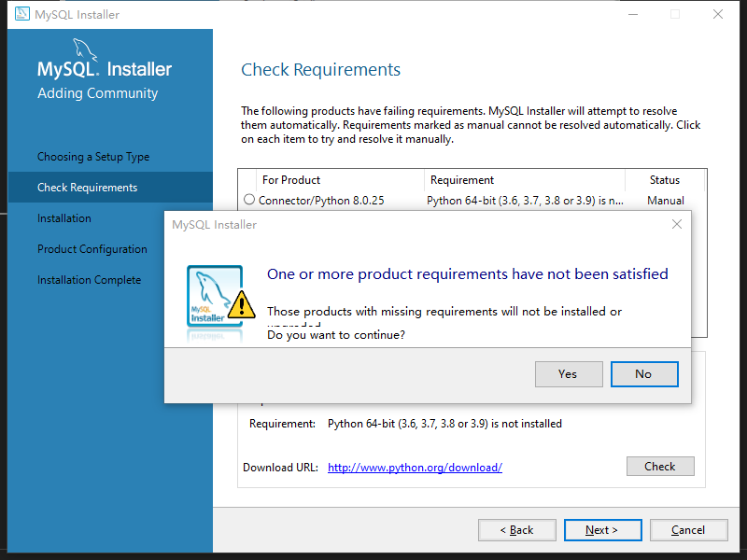The image size is (747, 560).
Task: Open the python.org download link
Action: (x=415, y=468)
